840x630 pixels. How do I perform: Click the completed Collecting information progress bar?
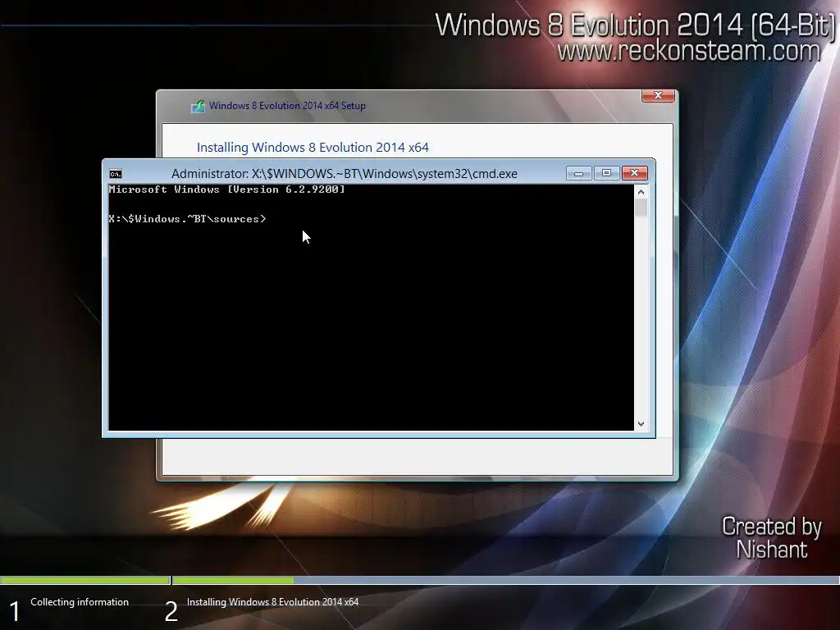tap(84, 580)
